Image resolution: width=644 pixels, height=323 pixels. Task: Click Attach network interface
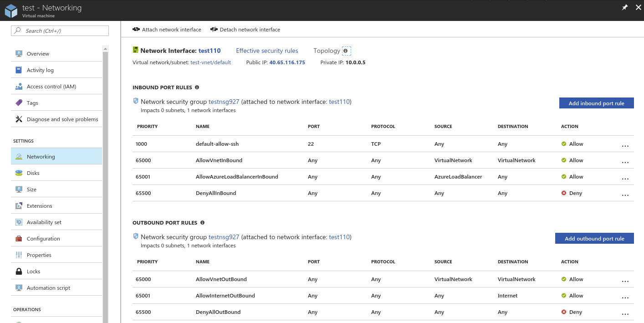click(x=167, y=29)
